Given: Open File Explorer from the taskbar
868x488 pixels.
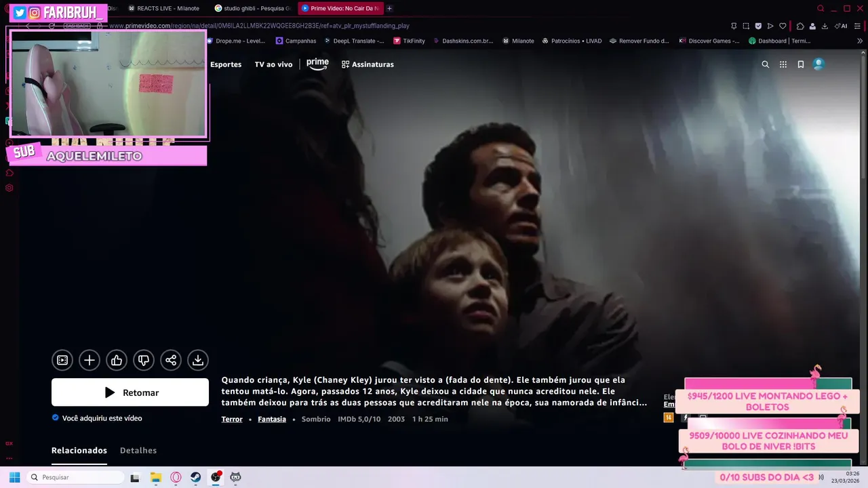Looking at the screenshot, I should (x=155, y=477).
